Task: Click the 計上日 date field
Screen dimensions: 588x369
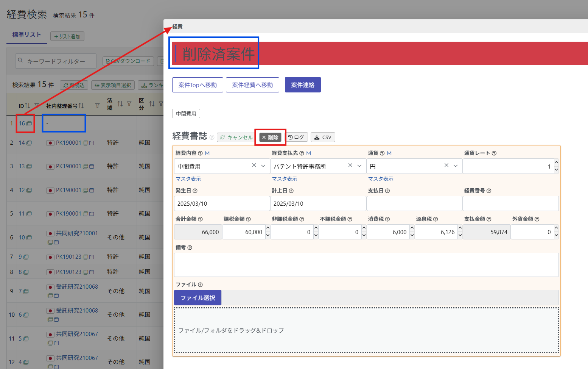Action: pyautogui.click(x=318, y=203)
